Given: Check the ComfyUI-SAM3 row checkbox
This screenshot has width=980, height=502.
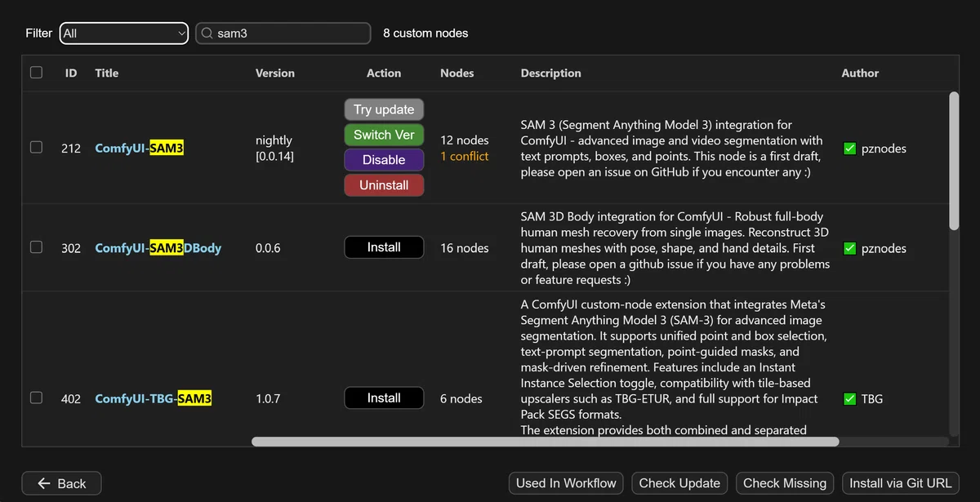Looking at the screenshot, I should coord(36,148).
